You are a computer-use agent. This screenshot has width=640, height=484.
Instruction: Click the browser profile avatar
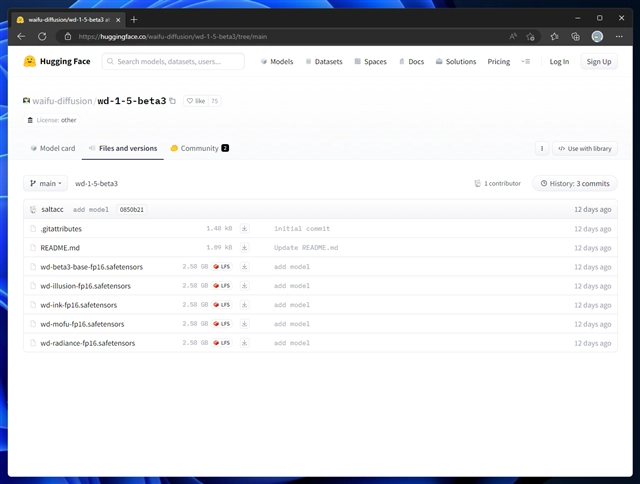pyautogui.click(x=597, y=36)
